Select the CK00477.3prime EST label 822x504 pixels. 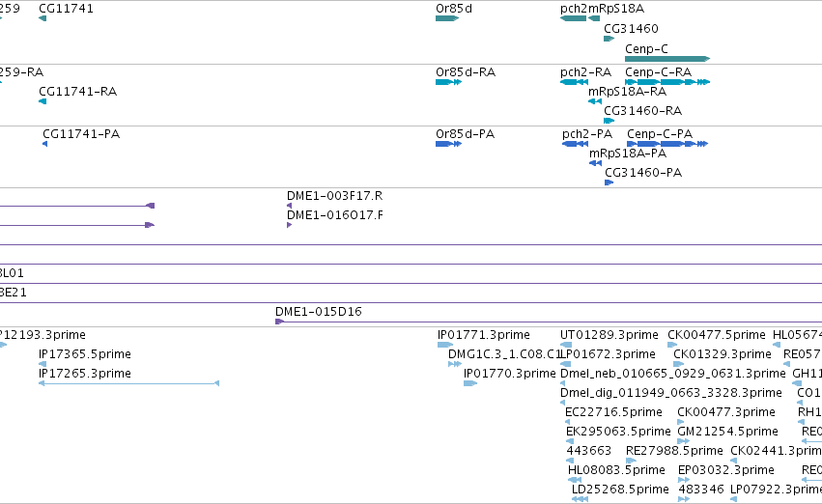pyautogui.click(x=726, y=411)
